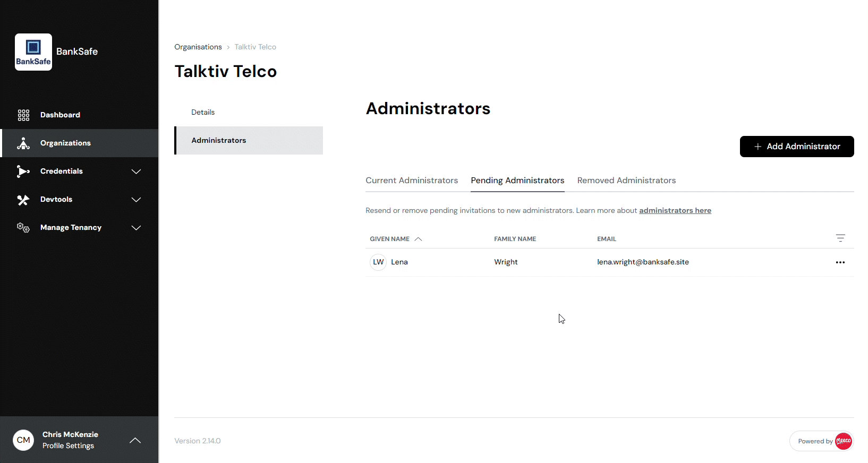Click Talktiv Telco breadcrumb
Viewport: 868px width, 463px height.
[x=256, y=47]
